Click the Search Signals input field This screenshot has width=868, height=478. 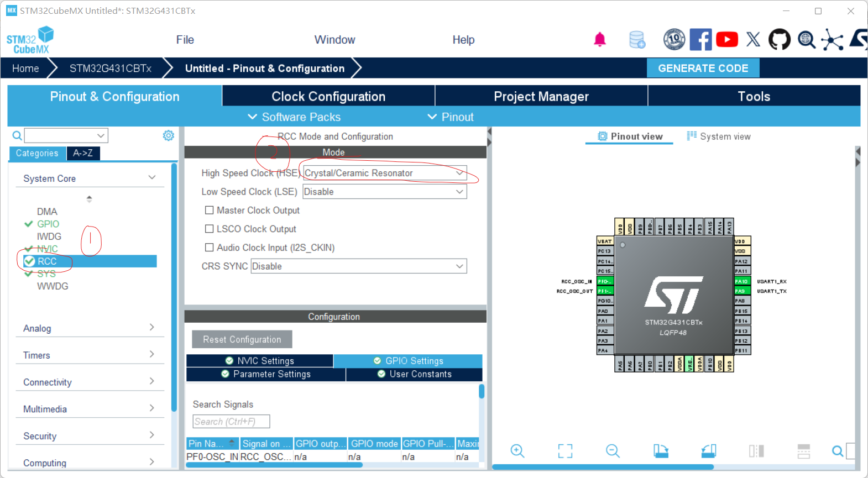tap(231, 422)
